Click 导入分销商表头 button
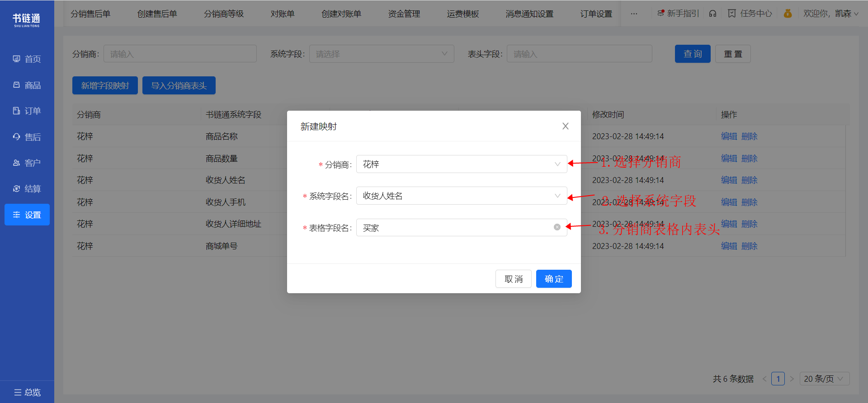868x403 pixels. [179, 85]
